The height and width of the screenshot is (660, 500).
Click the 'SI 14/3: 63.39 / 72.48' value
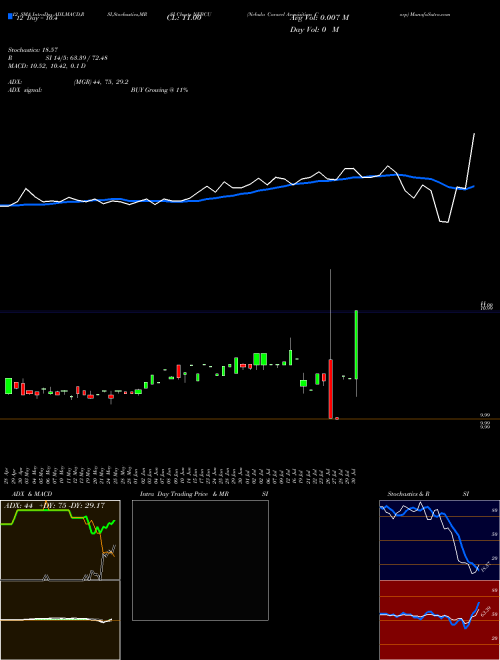[x=77, y=58]
